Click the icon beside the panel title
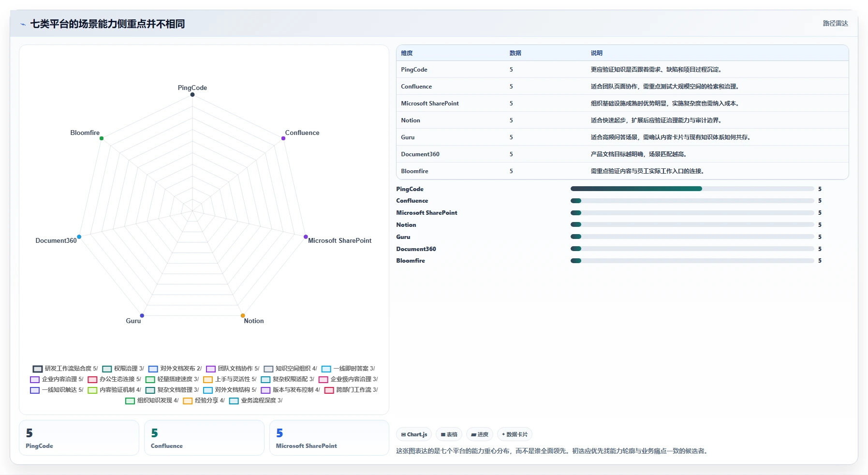The height and width of the screenshot is (475, 868). (x=23, y=24)
